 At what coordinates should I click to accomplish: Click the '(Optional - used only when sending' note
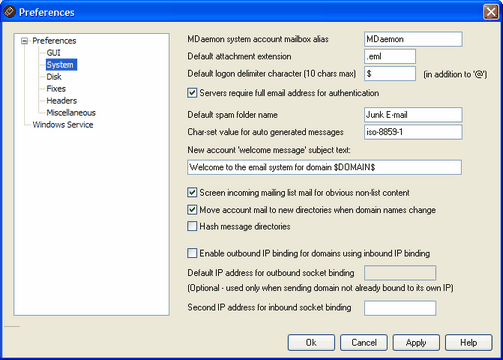coord(320,288)
